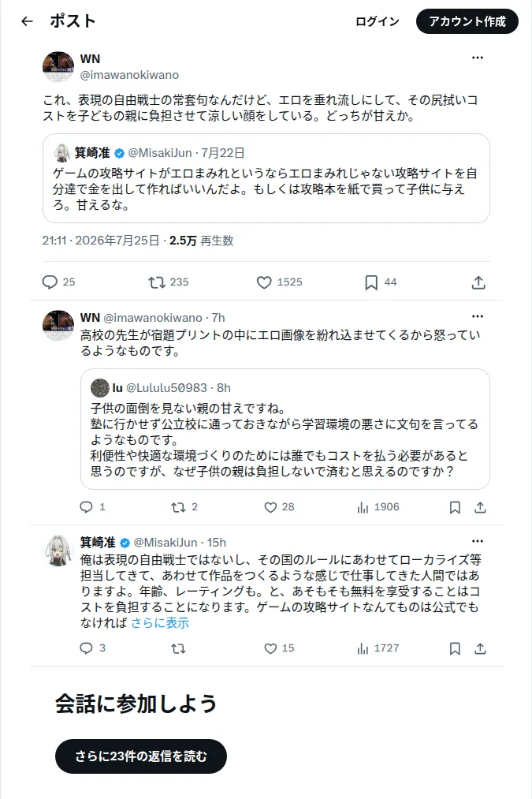Viewport: 532px width, 799px height.
Task: Click the ログイン menu item
Action: click(378, 21)
